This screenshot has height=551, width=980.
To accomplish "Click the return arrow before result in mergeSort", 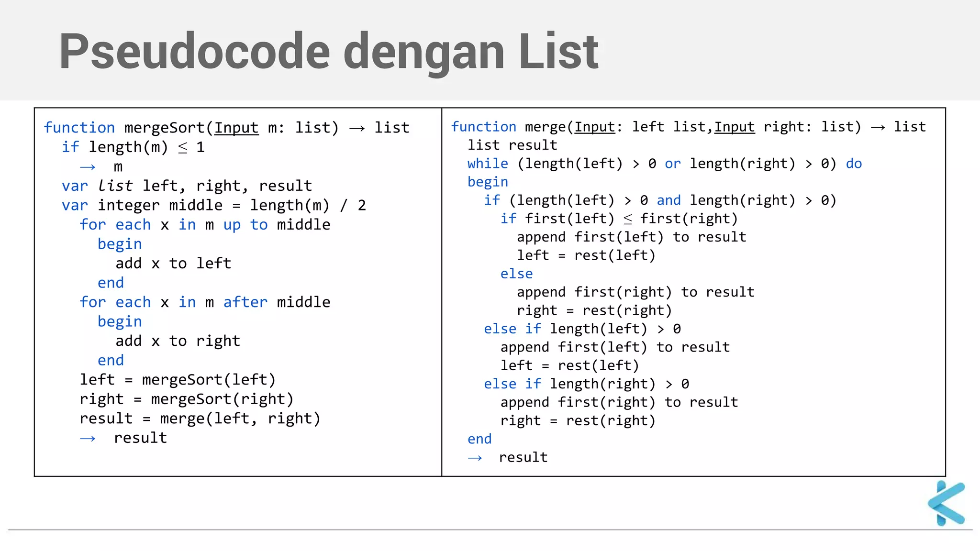I will [88, 438].
